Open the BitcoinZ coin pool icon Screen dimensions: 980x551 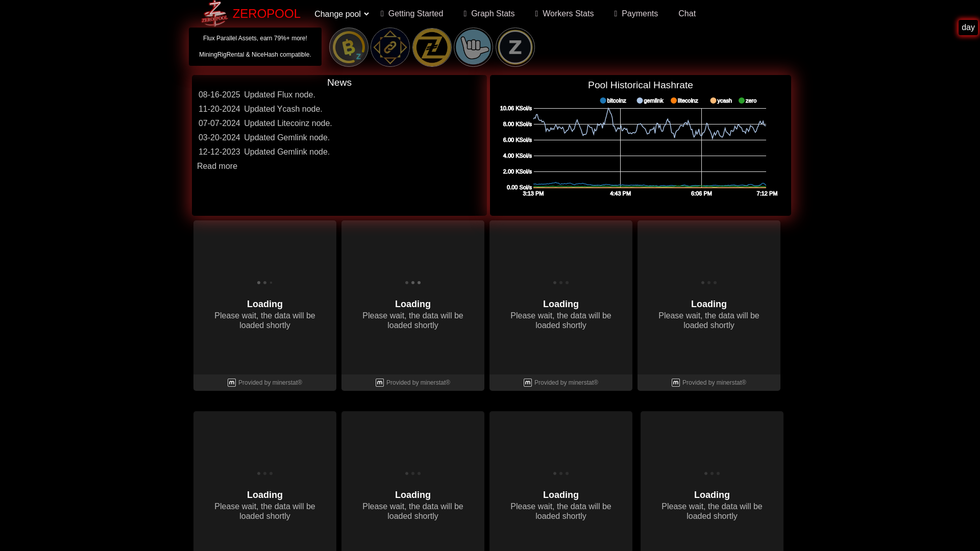[349, 47]
